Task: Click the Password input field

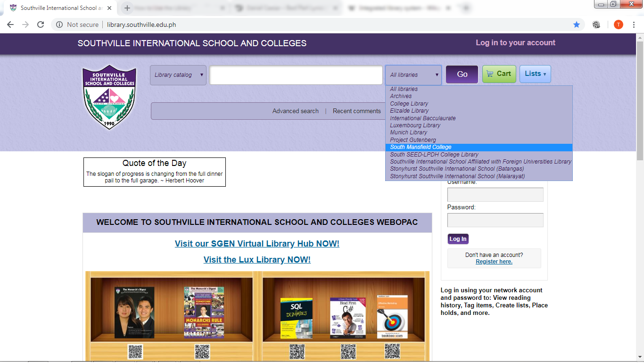Action: pyautogui.click(x=495, y=220)
